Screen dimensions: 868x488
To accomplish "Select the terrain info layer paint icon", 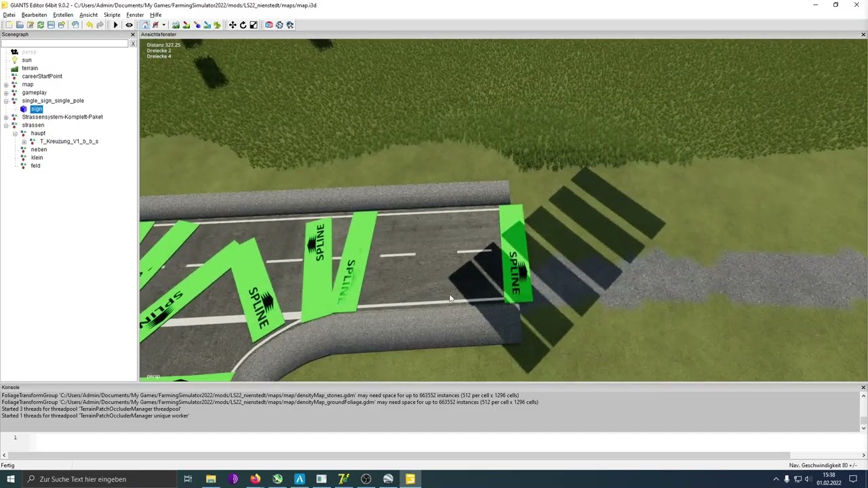I will (207, 25).
